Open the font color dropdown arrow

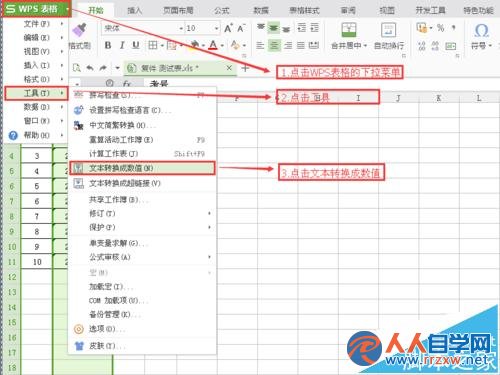(x=222, y=46)
